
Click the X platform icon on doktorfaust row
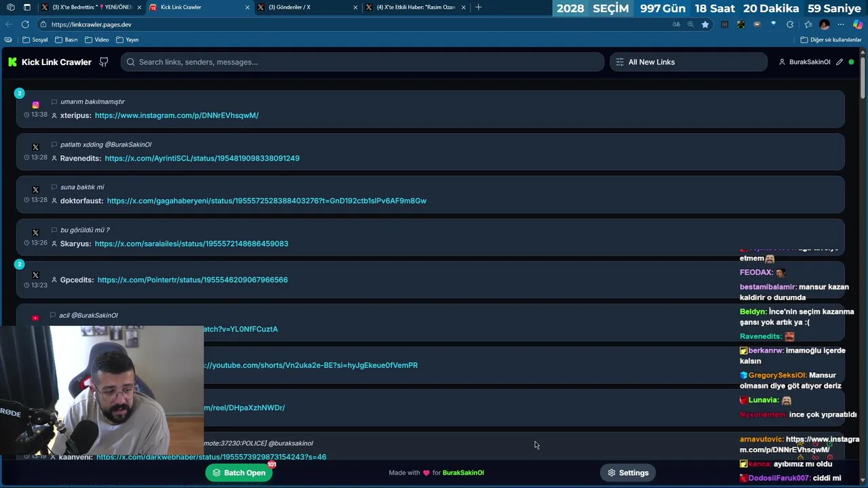[36, 190]
